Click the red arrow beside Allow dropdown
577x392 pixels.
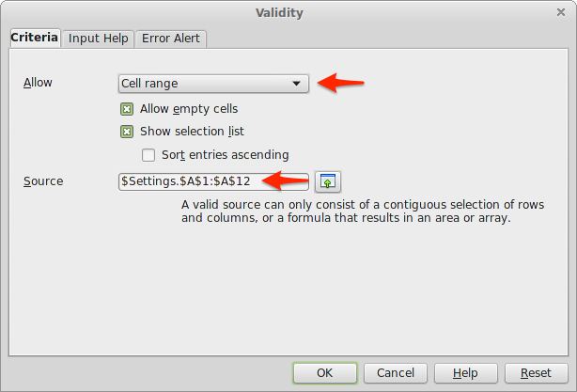pos(340,83)
